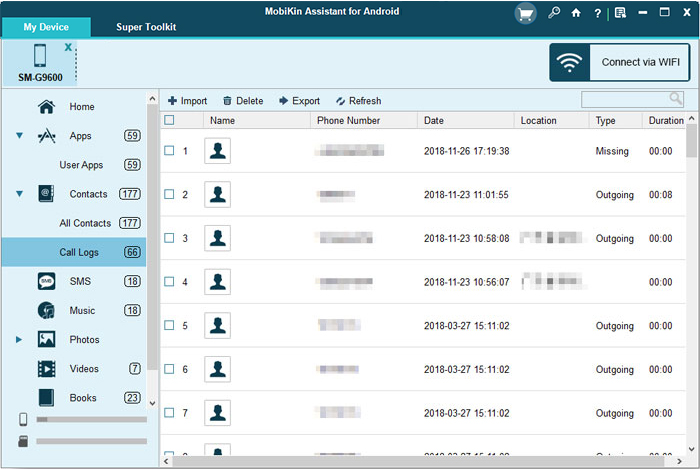The width and height of the screenshot is (700, 469).
Task: Click horizontal scrollbar left arrow
Action: 166,461
